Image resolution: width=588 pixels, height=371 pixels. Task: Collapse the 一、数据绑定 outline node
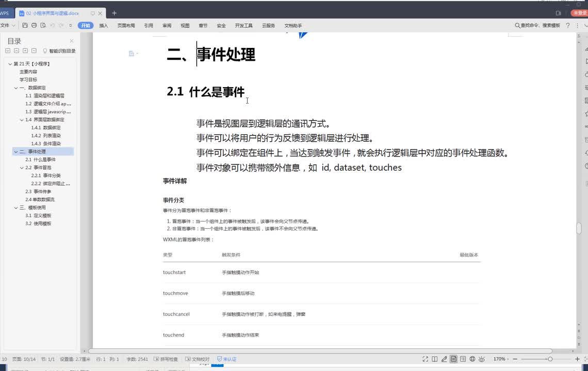16,88
